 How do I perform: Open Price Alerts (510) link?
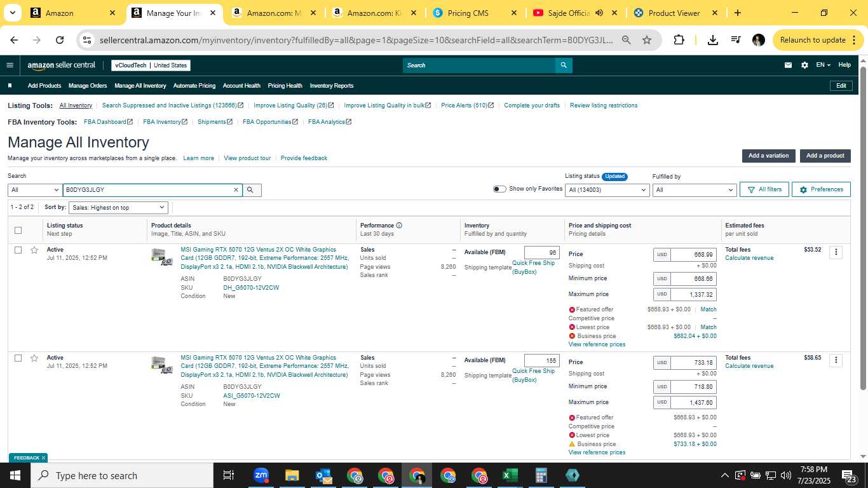tap(467, 105)
